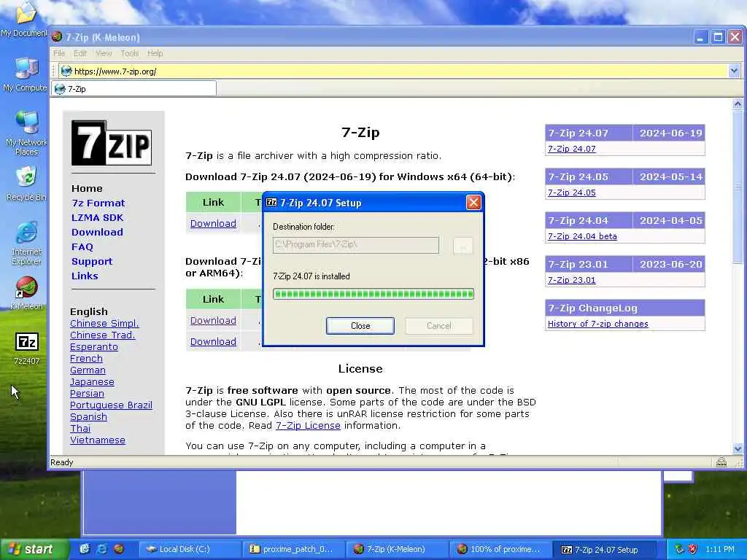Viewport: 747px width, 560px height.
Task: Click the taskbar clock
Action: click(x=720, y=549)
